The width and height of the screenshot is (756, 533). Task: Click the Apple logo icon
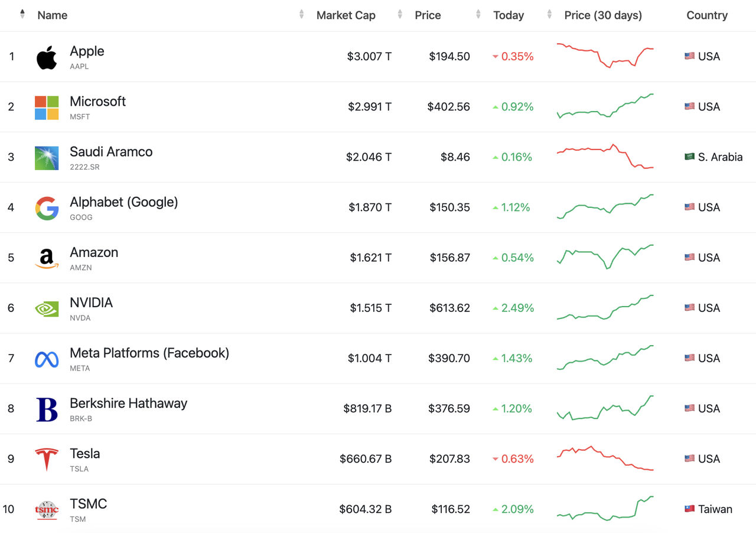(x=47, y=57)
